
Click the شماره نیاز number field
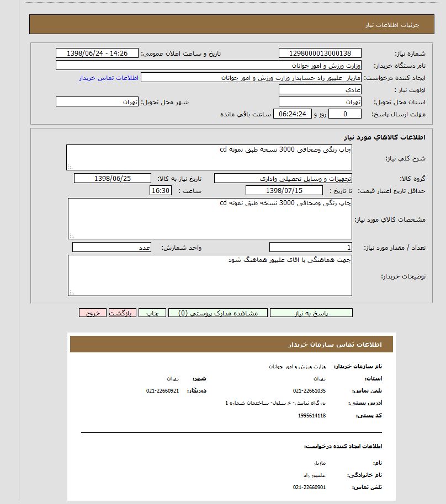(x=320, y=53)
